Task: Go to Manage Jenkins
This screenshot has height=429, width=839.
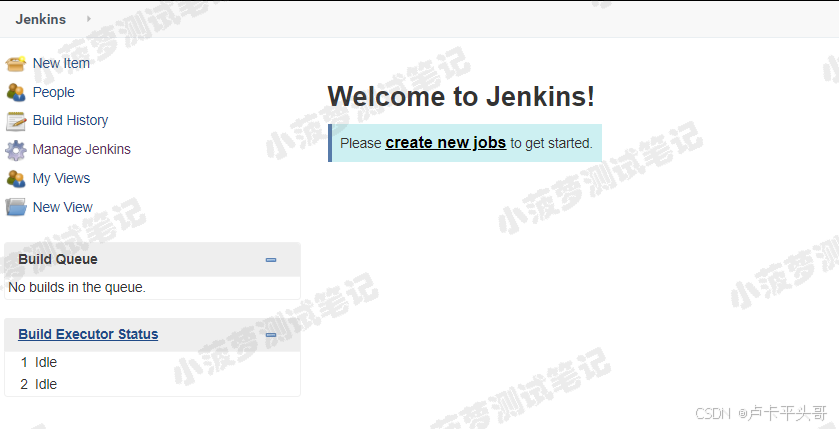Action: coord(81,149)
